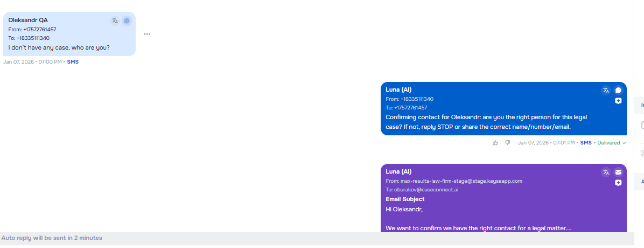Click From: +17572761457 in Oleksandr's message
This screenshot has height=248, width=644.
pyautogui.click(x=32, y=30)
